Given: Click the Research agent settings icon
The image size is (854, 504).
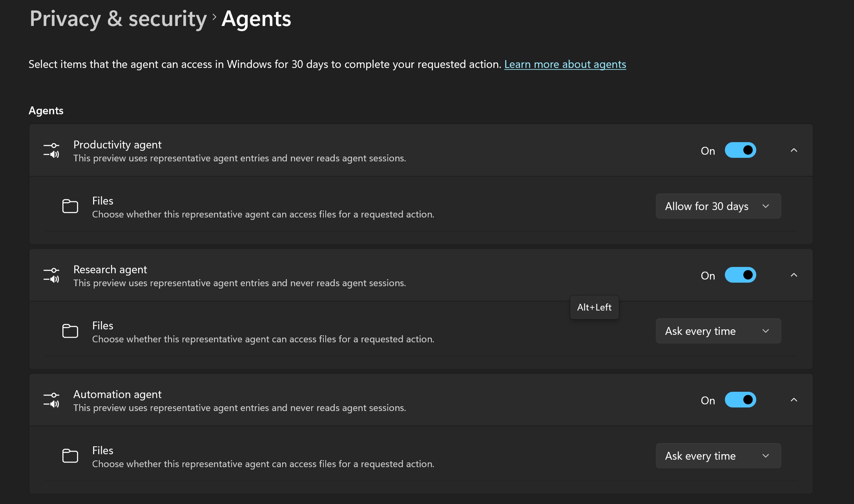Looking at the screenshot, I should point(51,275).
